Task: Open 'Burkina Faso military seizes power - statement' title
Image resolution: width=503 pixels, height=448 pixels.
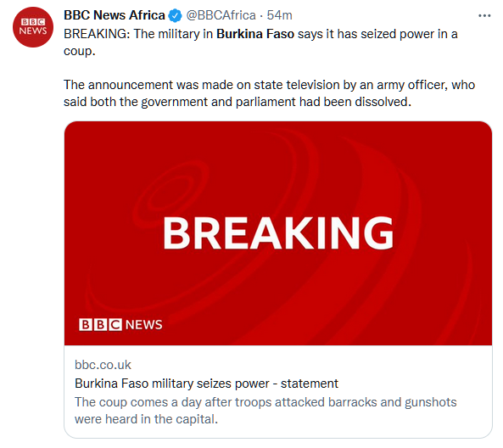Action: click(206, 384)
